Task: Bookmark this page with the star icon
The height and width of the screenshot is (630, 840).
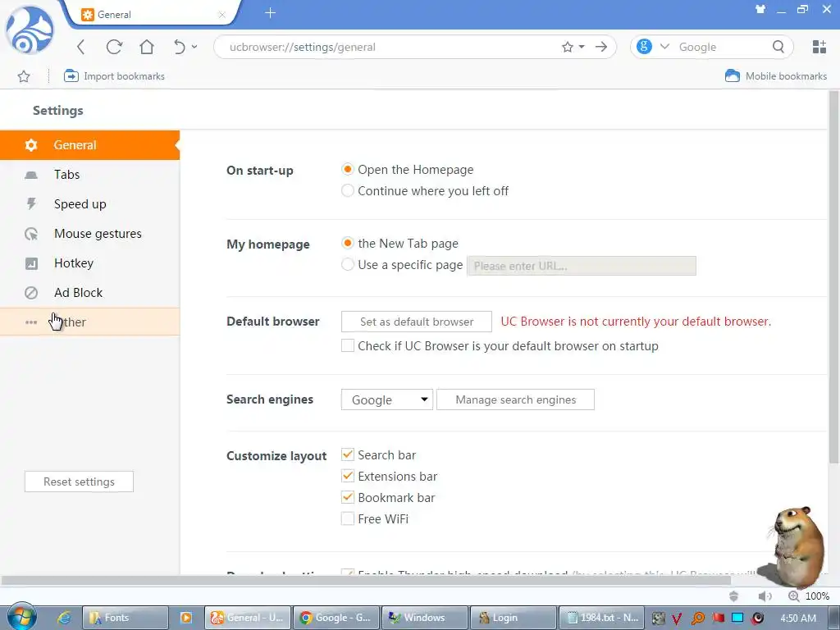Action: click(568, 47)
